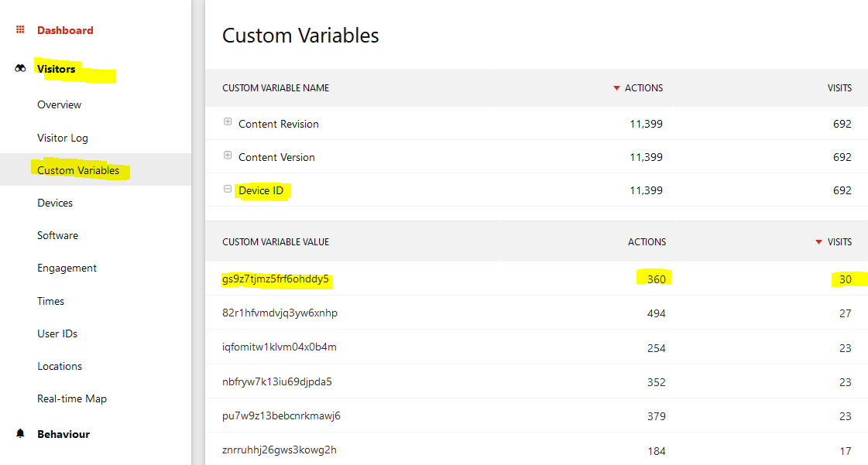Click actions count 254

coord(657,348)
